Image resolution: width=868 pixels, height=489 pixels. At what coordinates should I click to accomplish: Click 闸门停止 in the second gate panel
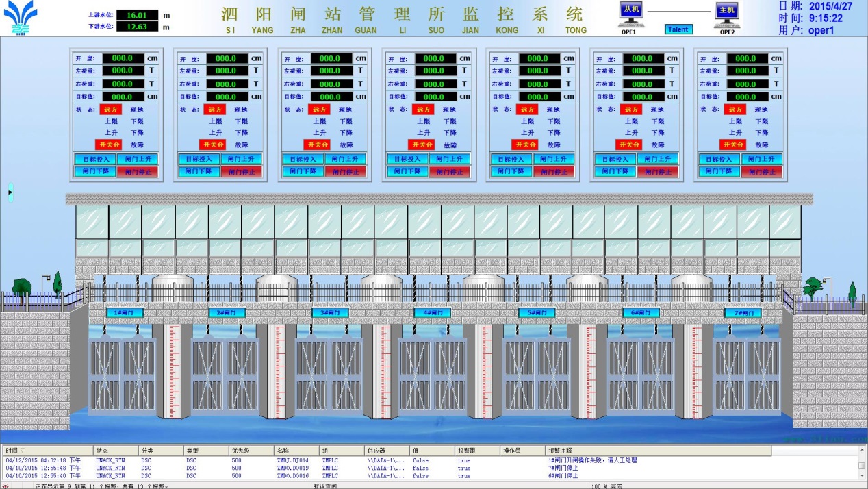coord(242,172)
